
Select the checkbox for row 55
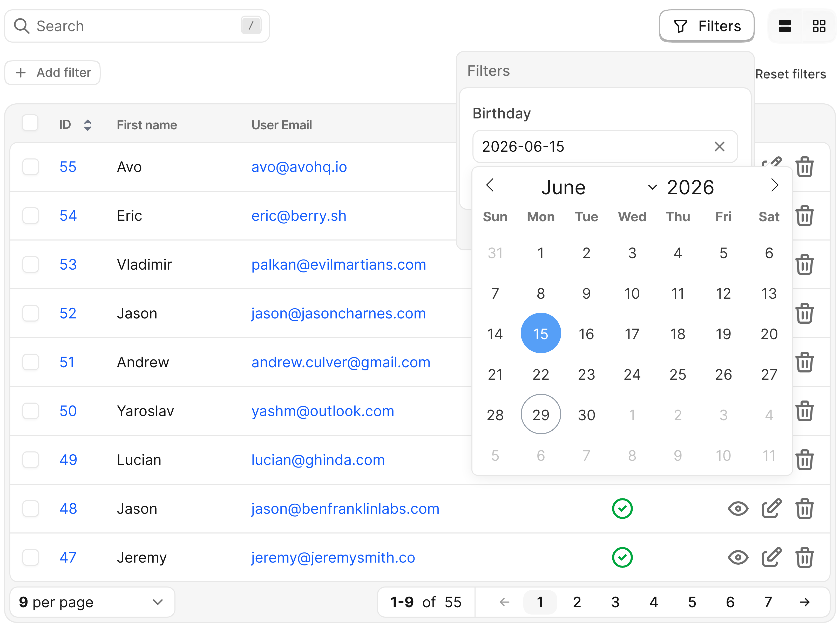[30, 167]
